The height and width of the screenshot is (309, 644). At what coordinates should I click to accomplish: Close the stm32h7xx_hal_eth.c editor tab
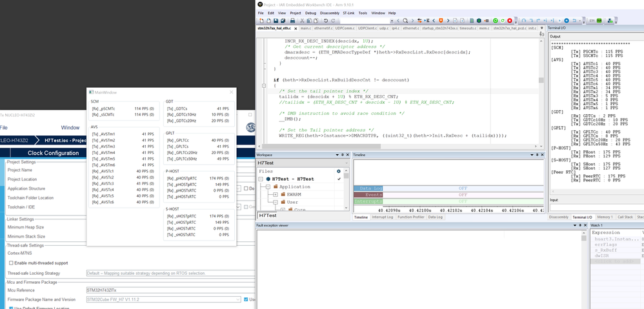296,28
